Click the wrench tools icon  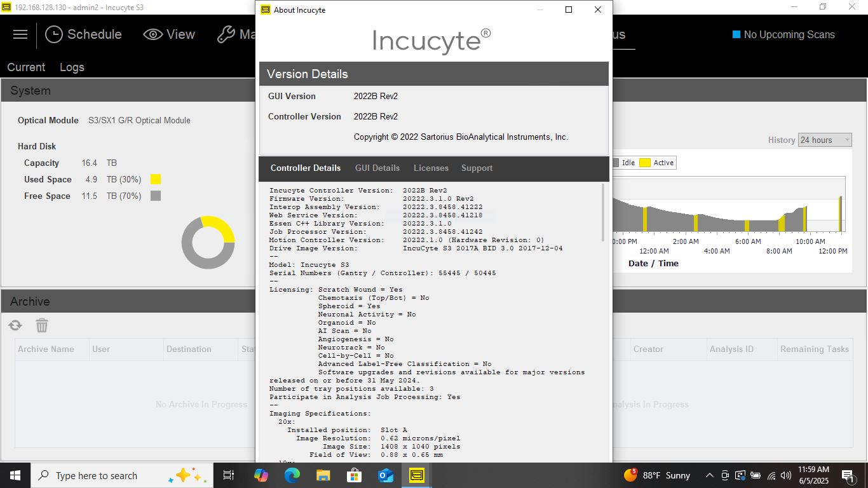click(226, 34)
